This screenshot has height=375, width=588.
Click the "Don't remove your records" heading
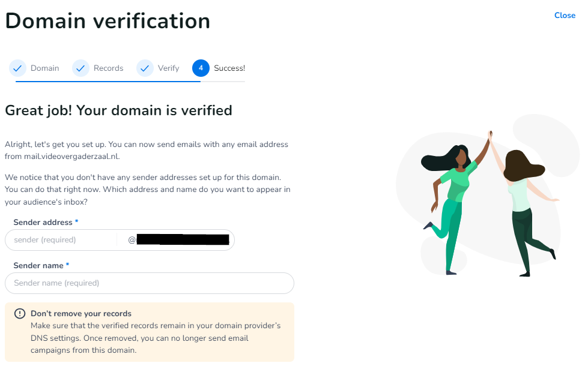click(x=81, y=314)
